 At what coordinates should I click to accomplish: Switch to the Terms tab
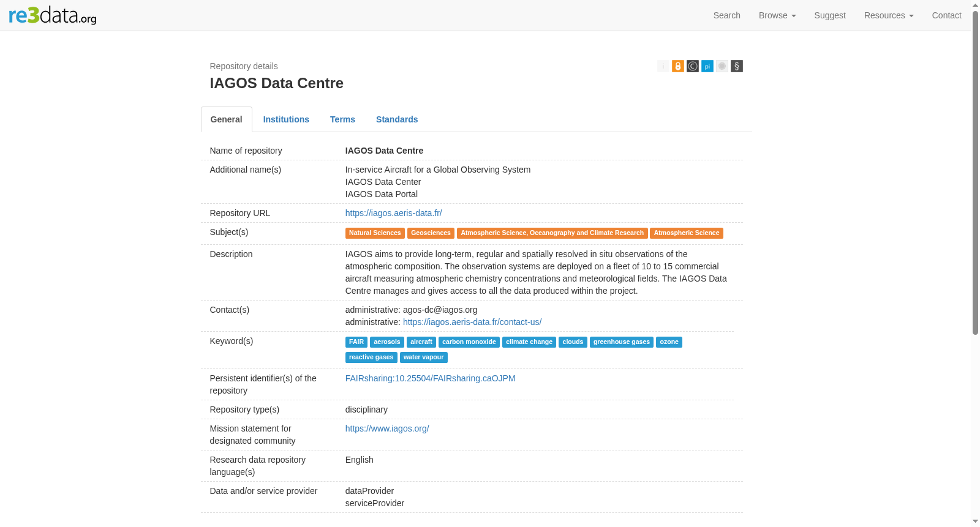(x=342, y=119)
